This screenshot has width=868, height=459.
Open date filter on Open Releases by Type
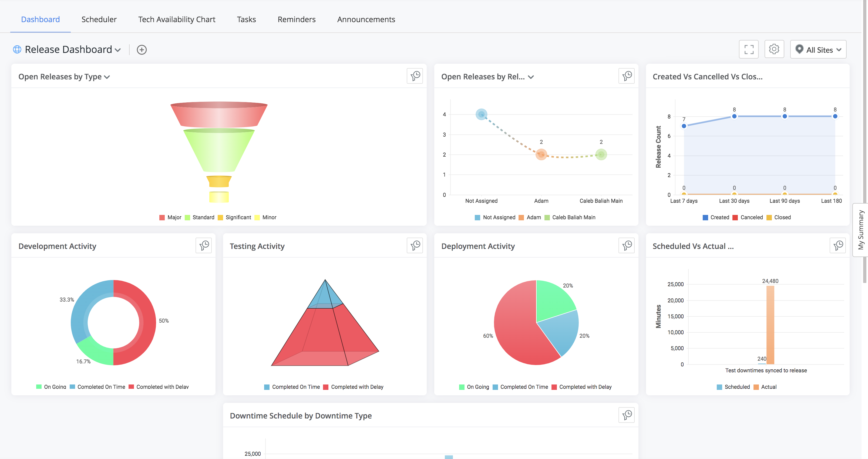[415, 76]
